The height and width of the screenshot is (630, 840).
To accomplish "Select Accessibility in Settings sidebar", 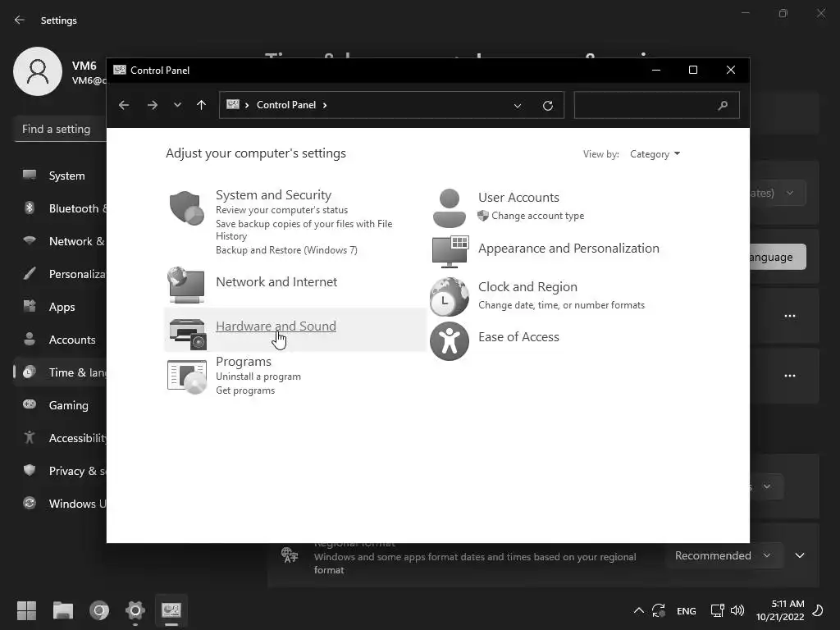I will pyautogui.click(x=61, y=438).
